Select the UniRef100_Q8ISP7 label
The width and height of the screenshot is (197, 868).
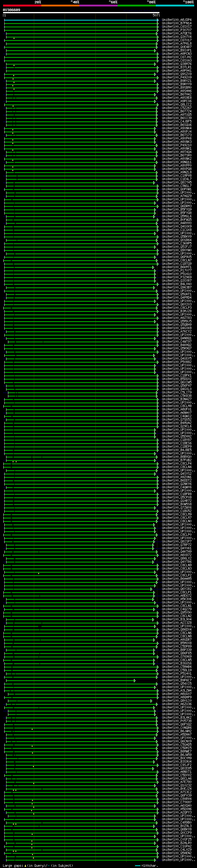click(177, 541)
